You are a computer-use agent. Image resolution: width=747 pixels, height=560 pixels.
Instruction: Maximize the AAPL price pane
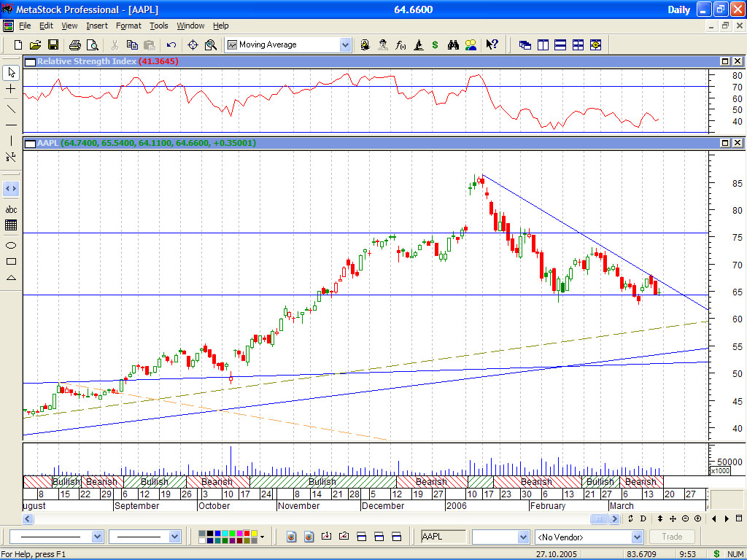point(725,143)
